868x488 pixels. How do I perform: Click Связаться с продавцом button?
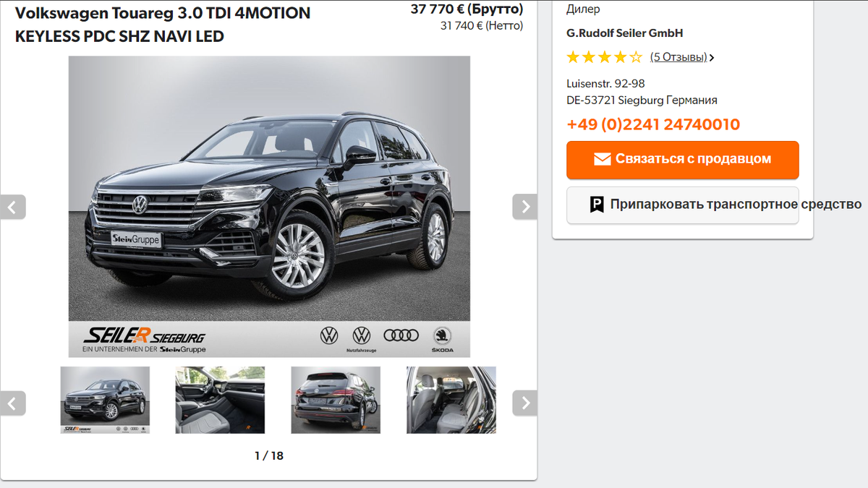[683, 160]
